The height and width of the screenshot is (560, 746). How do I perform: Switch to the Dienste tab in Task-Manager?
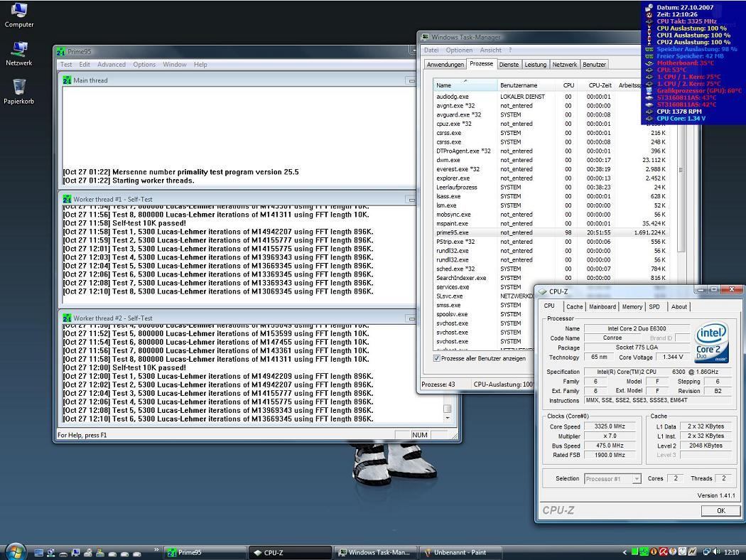tap(509, 65)
